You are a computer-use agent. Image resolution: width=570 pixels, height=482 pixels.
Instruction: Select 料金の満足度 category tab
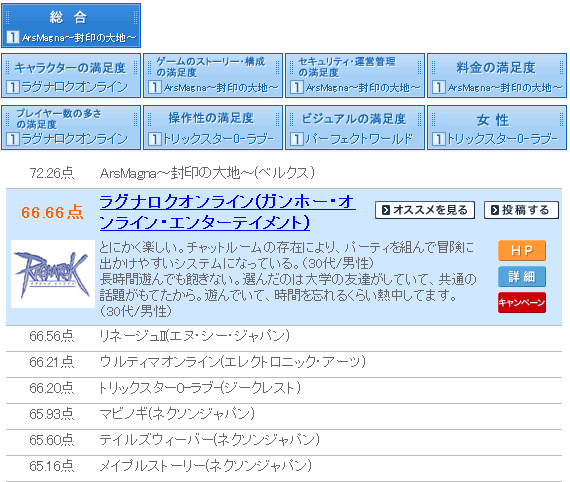tap(497, 76)
